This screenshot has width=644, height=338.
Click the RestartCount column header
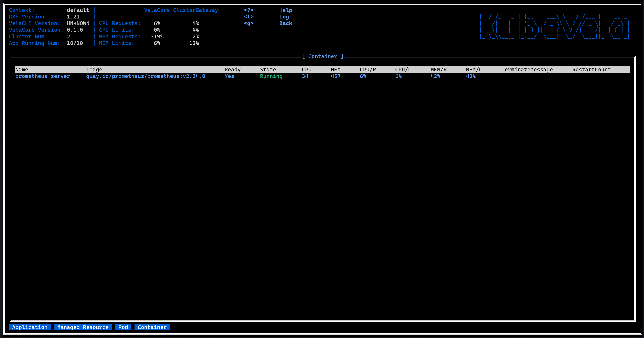tap(591, 69)
